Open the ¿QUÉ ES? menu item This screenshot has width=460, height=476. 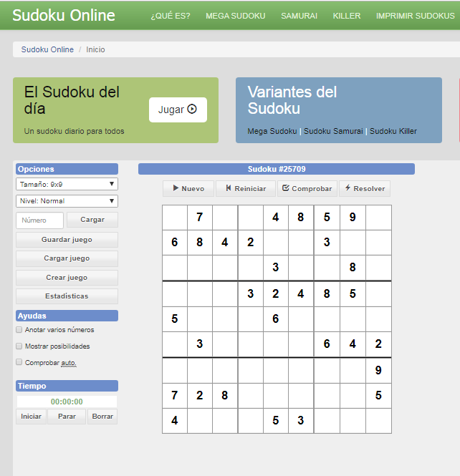[171, 16]
